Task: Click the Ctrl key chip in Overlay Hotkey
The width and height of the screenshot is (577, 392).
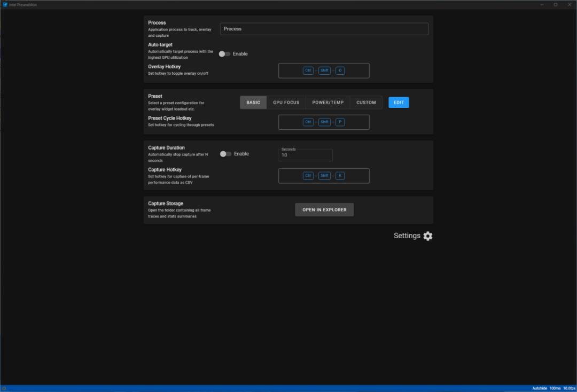Action: pos(308,70)
